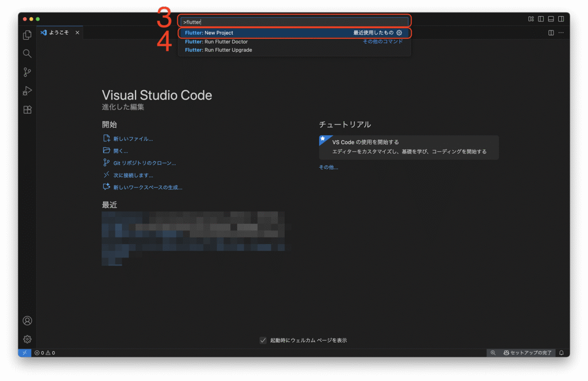Open Run and Debug view
The image size is (588, 381).
click(x=27, y=91)
